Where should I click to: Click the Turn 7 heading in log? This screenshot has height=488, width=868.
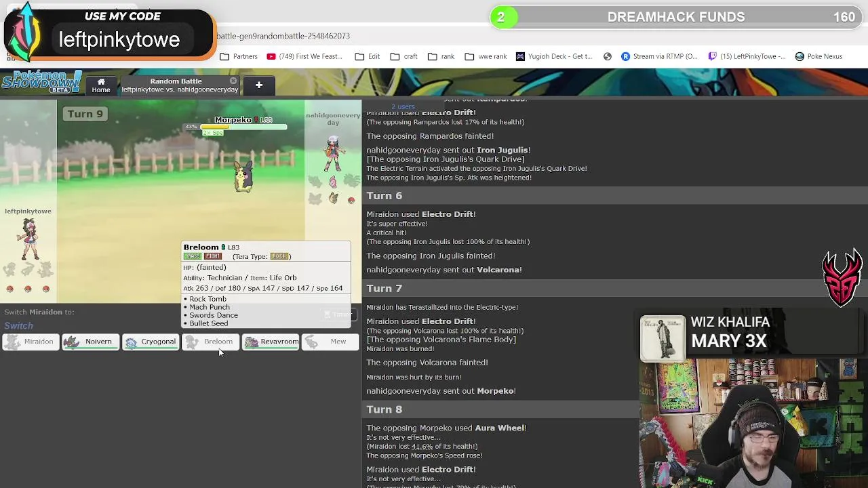click(384, 289)
